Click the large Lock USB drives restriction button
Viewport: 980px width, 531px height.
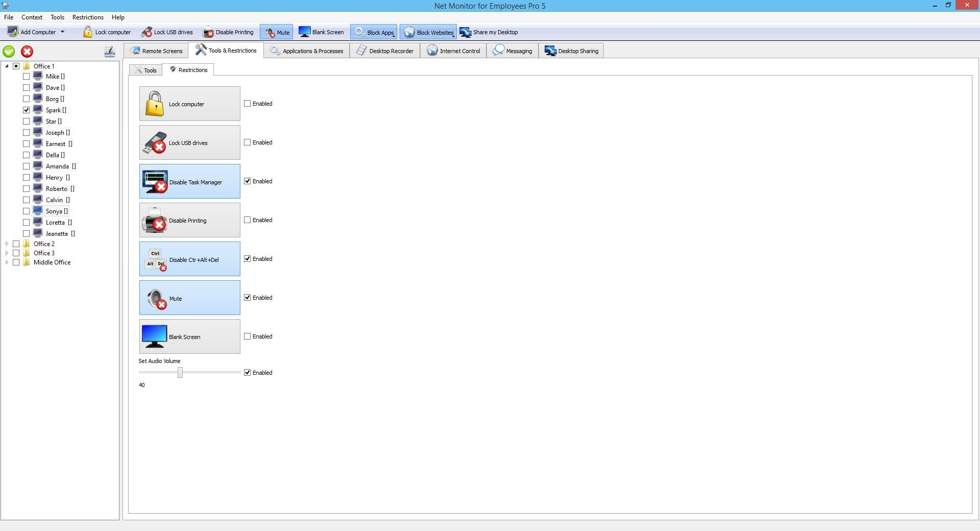tap(189, 142)
